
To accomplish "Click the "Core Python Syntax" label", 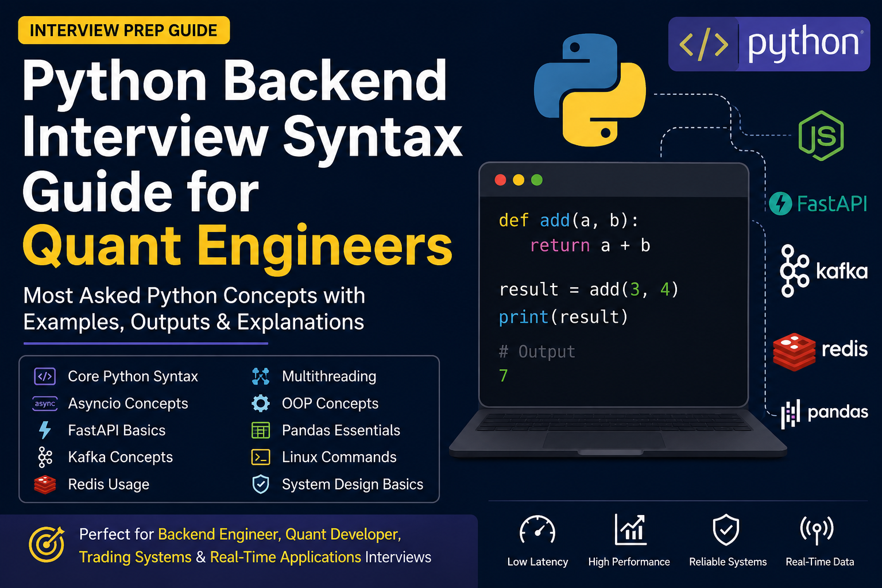I will click(133, 377).
